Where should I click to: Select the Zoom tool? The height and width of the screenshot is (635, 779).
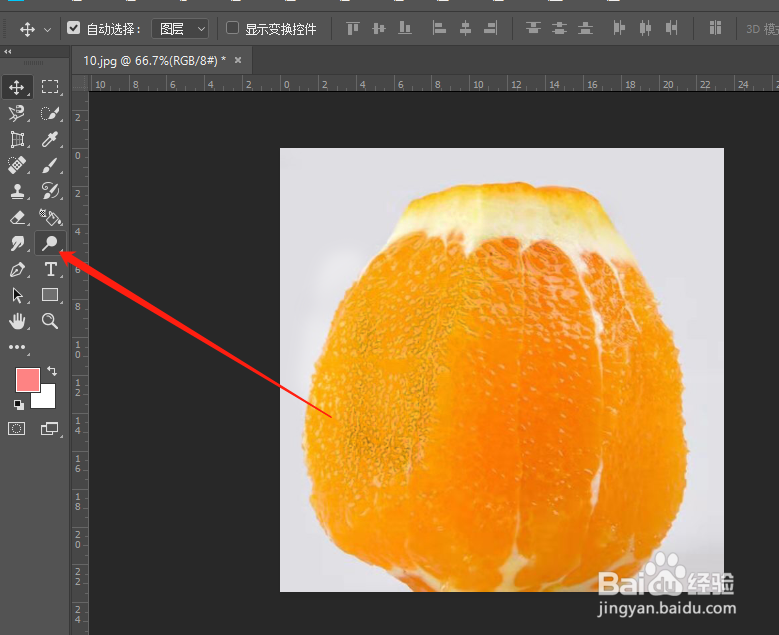(x=50, y=321)
